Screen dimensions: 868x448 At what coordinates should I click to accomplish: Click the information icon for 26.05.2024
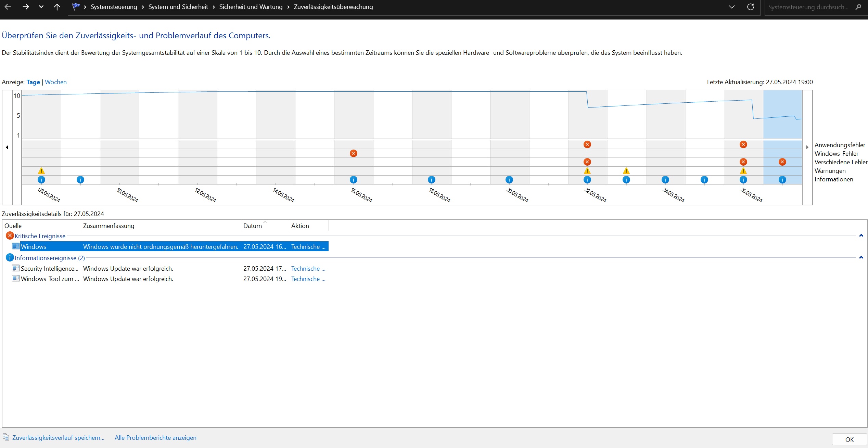tap(743, 180)
